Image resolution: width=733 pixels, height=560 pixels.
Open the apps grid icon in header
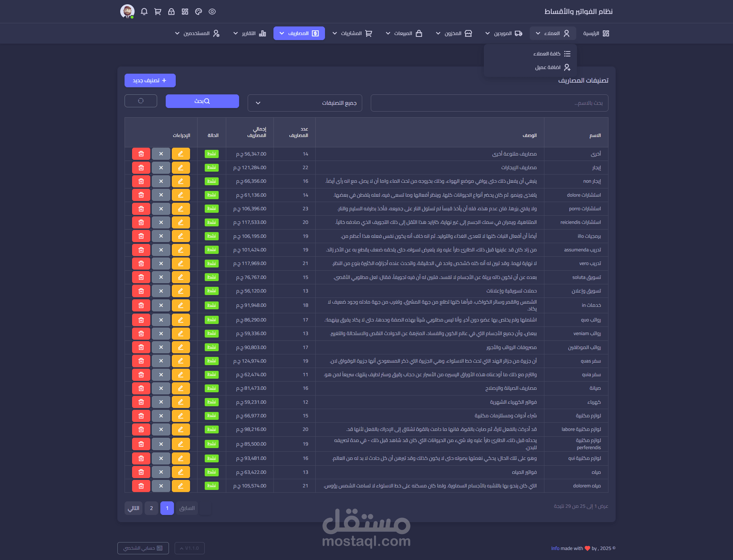[x=185, y=12]
